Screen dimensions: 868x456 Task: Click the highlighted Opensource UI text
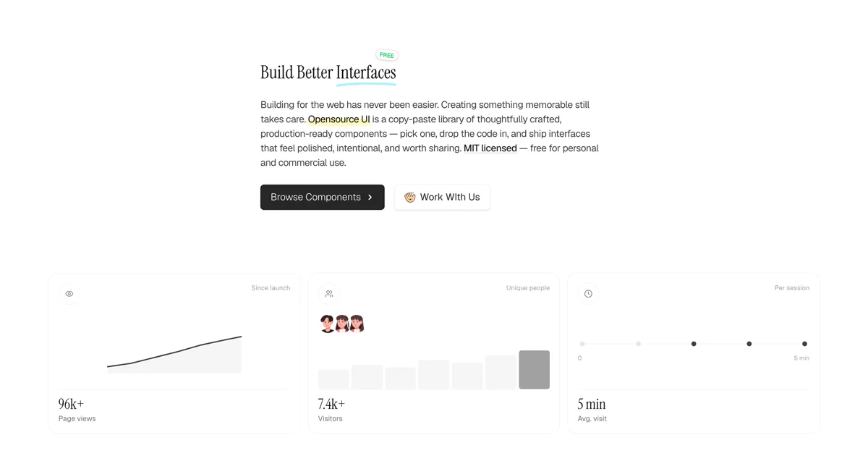(x=339, y=119)
